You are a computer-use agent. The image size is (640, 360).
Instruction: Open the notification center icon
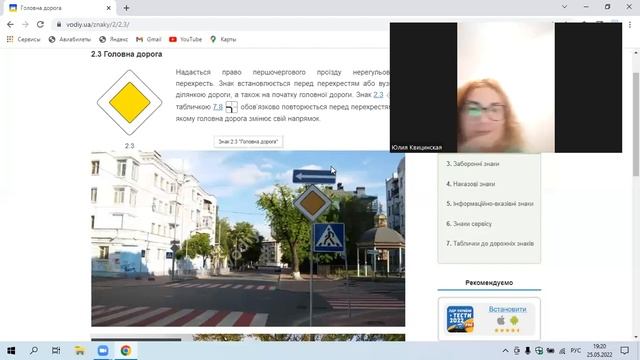point(624,351)
